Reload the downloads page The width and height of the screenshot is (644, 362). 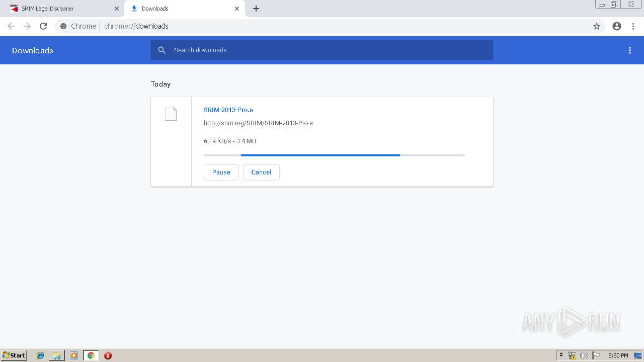tap(43, 26)
